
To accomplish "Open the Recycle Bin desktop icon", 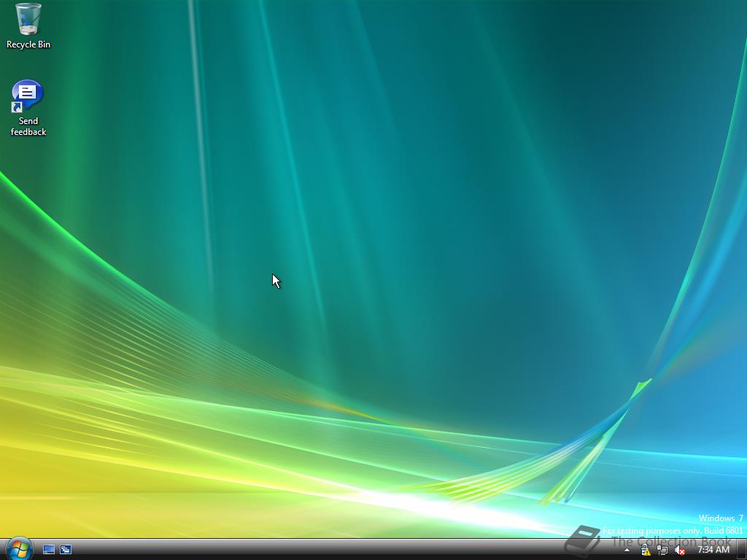I will pyautogui.click(x=28, y=19).
